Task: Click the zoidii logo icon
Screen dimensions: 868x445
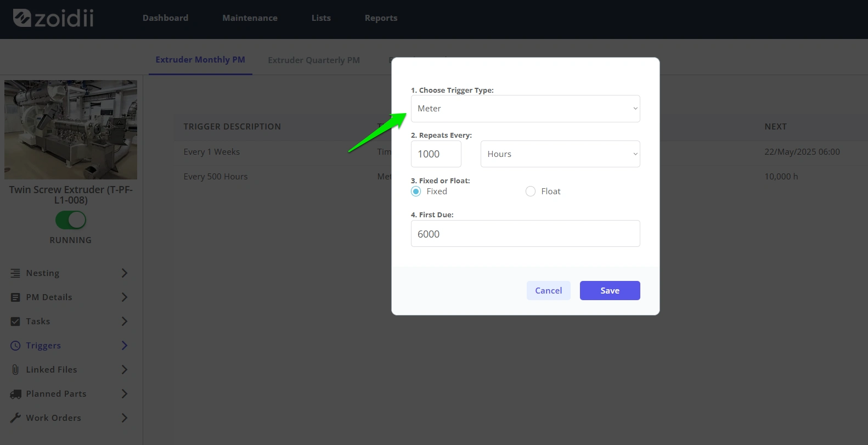Action: [22, 18]
